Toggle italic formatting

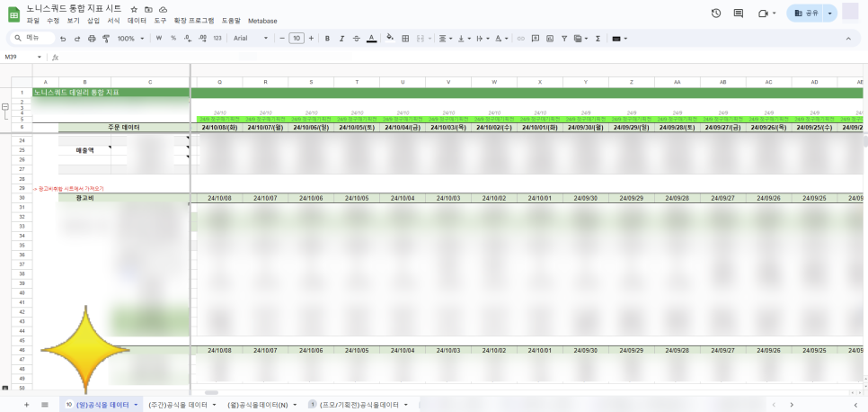pyautogui.click(x=341, y=39)
